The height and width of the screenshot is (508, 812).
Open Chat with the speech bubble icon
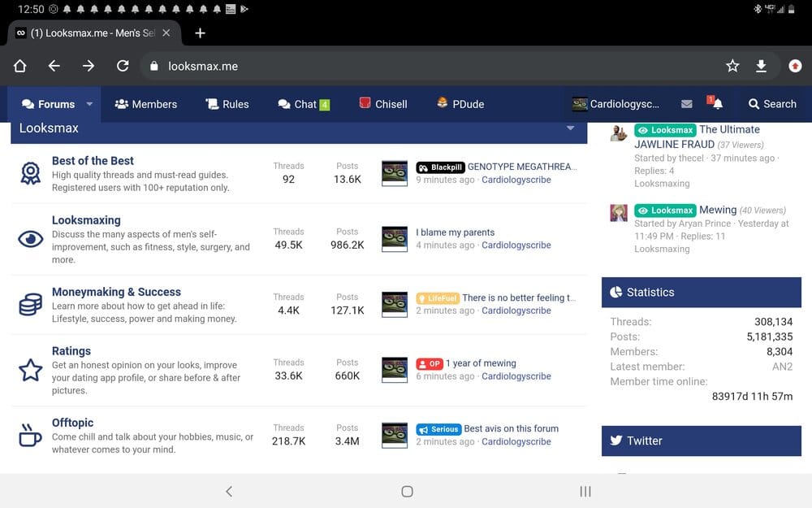[284, 104]
